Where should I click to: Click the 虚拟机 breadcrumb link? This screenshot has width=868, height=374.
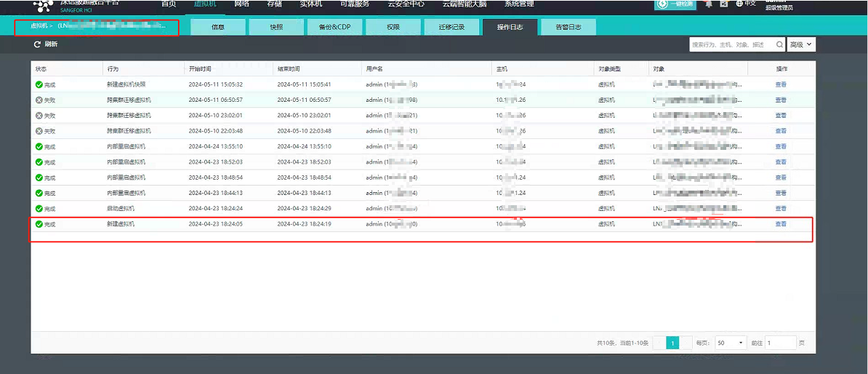coord(41,26)
